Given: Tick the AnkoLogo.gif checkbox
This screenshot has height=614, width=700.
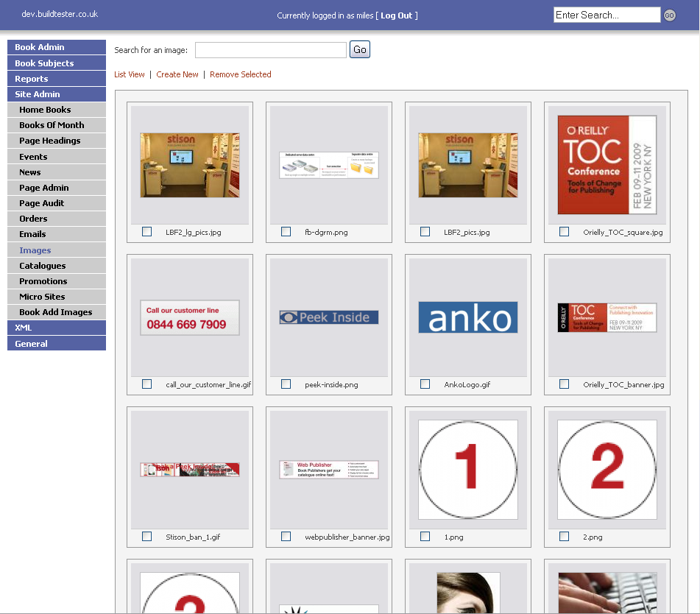Looking at the screenshot, I should (x=425, y=384).
